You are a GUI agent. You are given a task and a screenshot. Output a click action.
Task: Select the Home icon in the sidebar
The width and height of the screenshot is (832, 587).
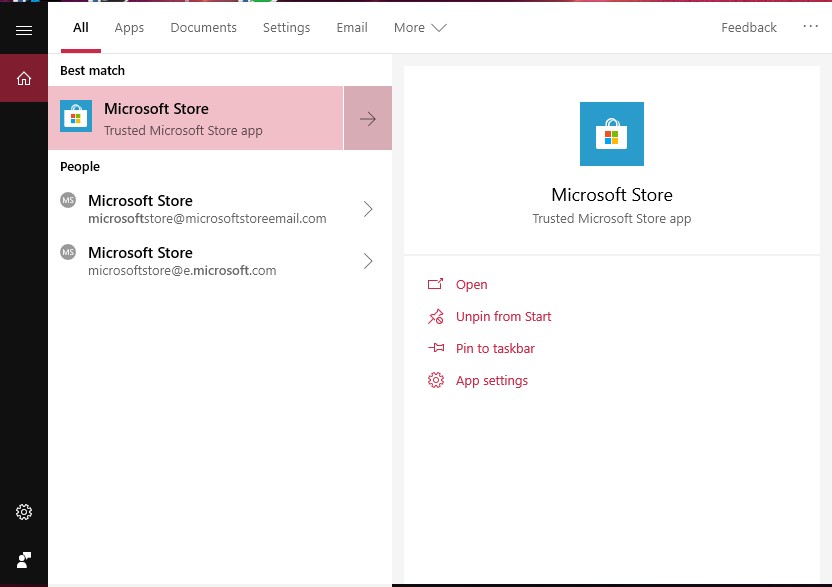[x=24, y=79]
